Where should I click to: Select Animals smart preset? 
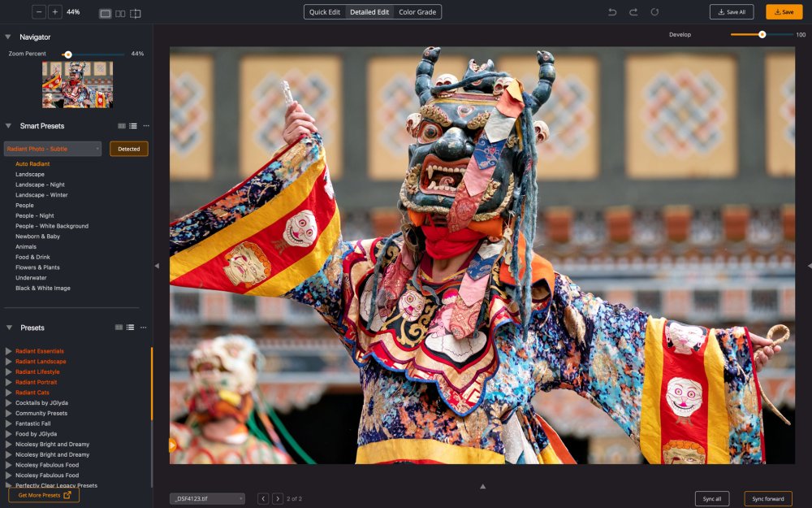tap(26, 247)
